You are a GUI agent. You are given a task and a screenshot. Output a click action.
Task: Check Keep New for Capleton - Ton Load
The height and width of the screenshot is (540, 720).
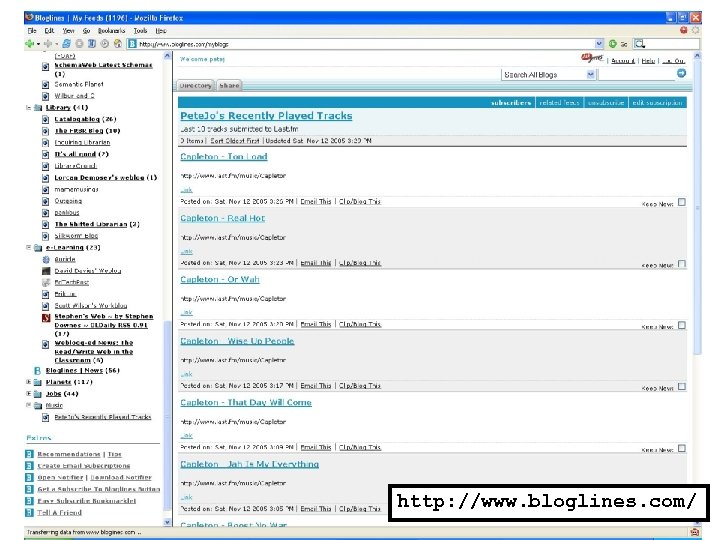tap(682, 202)
